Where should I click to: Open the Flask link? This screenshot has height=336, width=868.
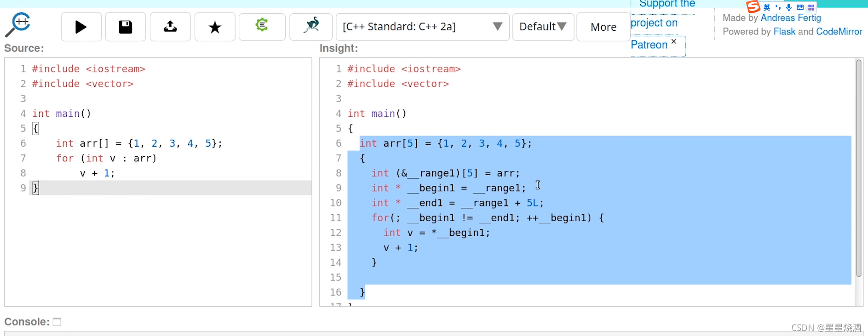pos(784,32)
